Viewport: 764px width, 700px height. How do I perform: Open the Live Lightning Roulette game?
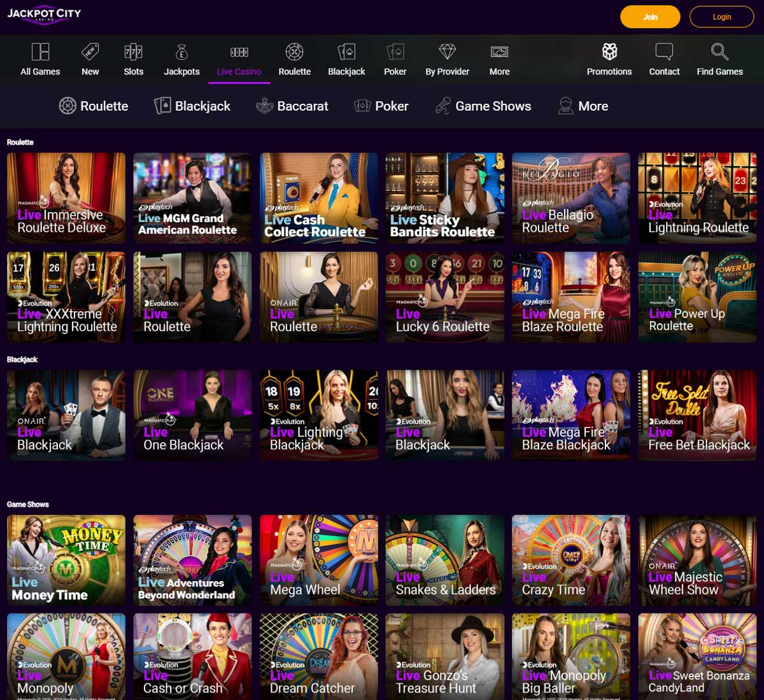(x=697, y=198)
